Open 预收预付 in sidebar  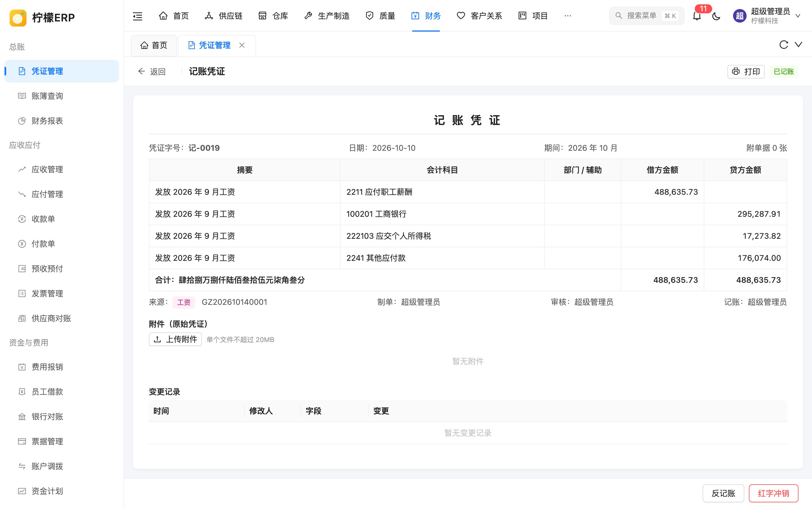pos(62,269)
